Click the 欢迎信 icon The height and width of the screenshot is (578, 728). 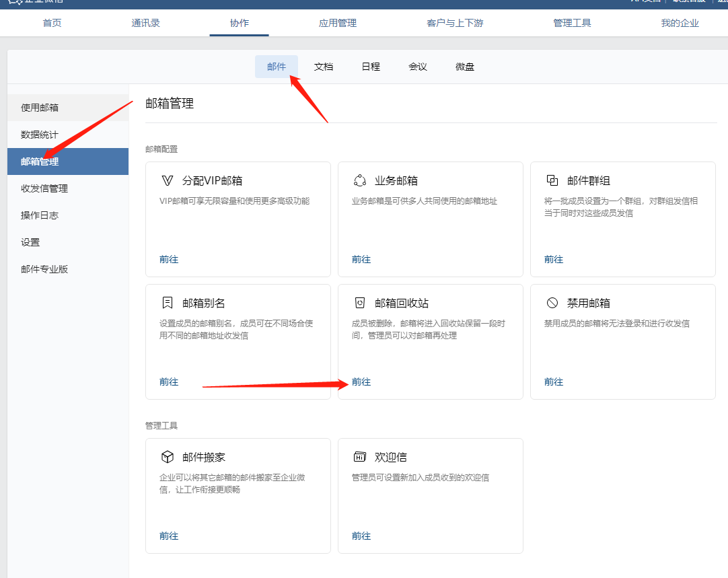(x=359, y=457)
